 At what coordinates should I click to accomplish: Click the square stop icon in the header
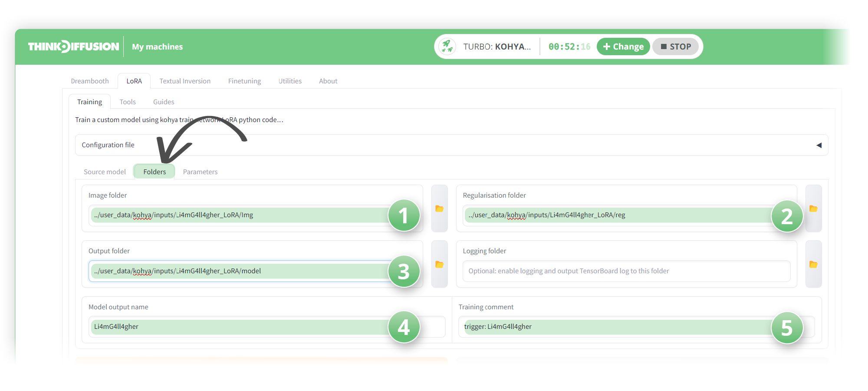[x=664, y=46]
